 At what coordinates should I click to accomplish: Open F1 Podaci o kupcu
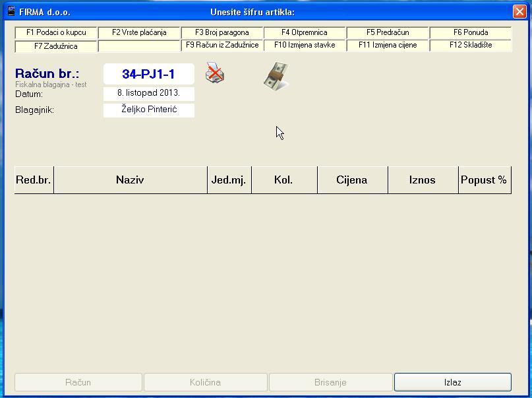[56, 32]
